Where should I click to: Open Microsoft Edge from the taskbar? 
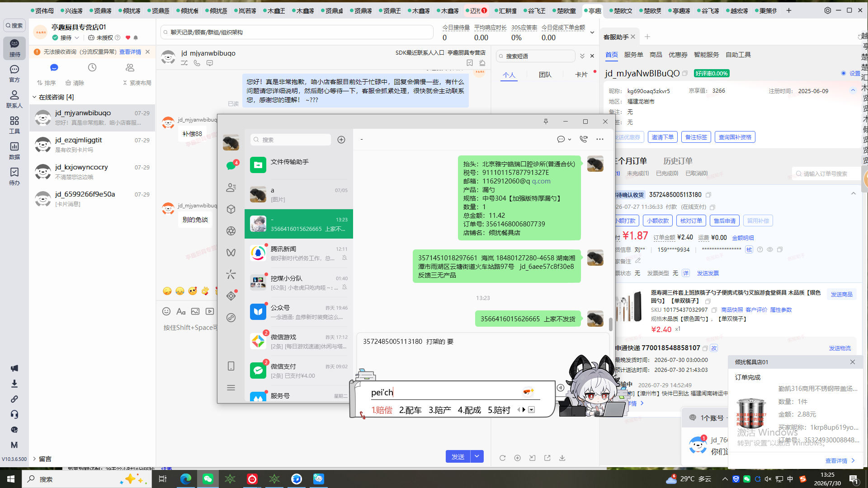(x=186, y=479)
